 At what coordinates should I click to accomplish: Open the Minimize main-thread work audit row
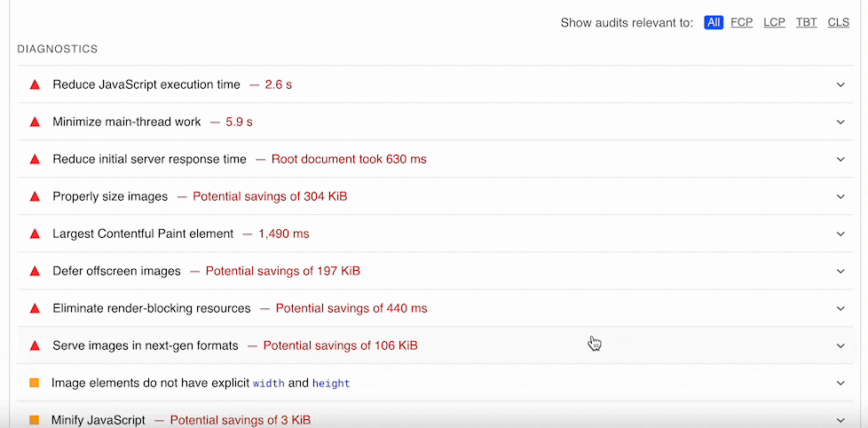[x=126, y=123]
